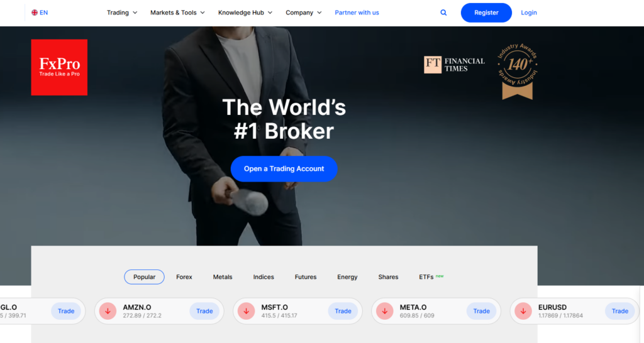Click Trade button for EURUSD
Viewport: 644px width, 343px height.
[x=619, y=311]
